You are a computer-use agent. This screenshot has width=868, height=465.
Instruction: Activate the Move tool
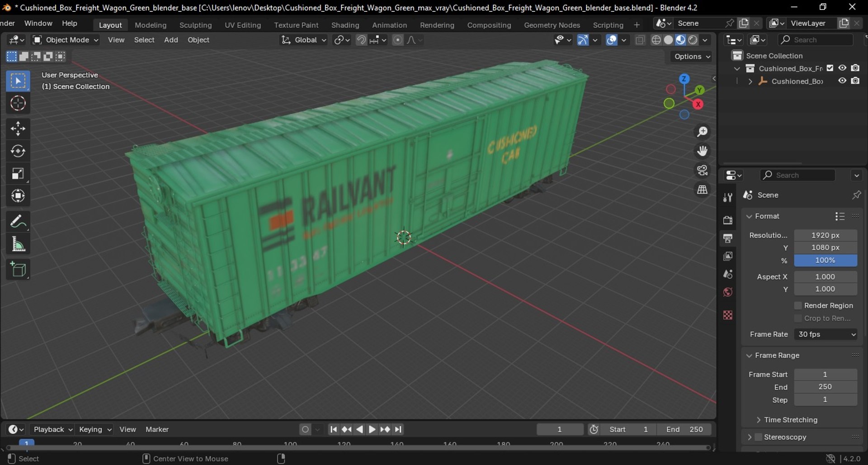[x=18, y=129]
